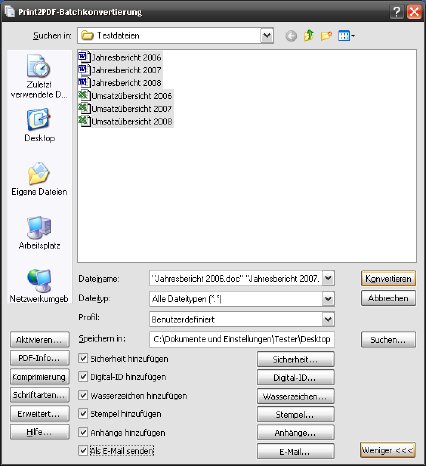Open Sicherheit... settings button
The width and height of the screenshot is (426, 466).
295,359
